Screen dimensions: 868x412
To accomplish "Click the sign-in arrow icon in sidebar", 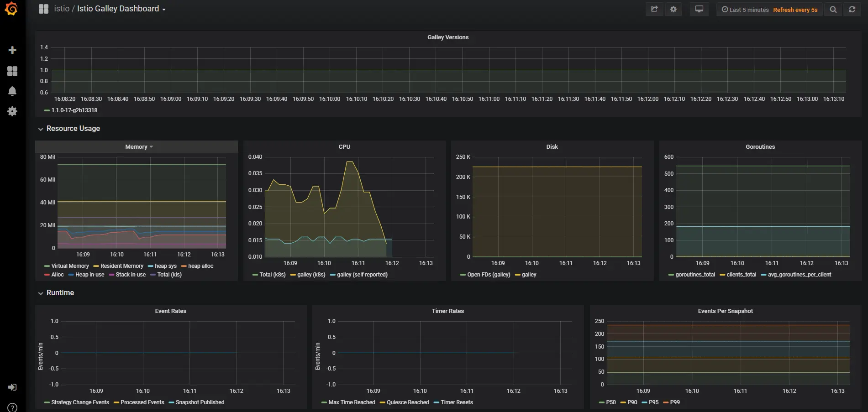I will point(12,387).
